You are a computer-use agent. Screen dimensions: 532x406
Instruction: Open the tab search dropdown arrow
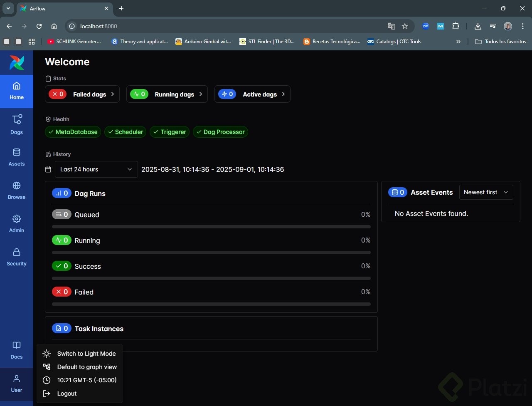click(x=8, y=8)
